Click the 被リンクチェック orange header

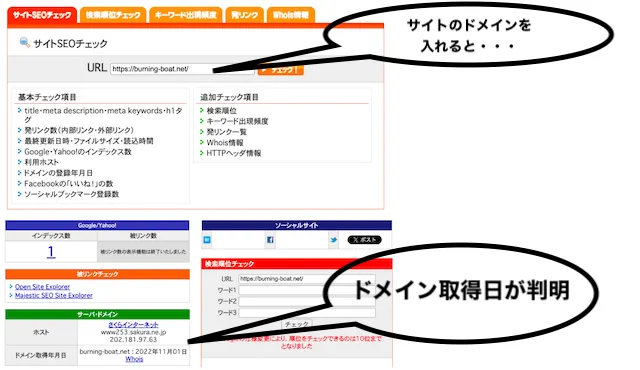(97, 274)
